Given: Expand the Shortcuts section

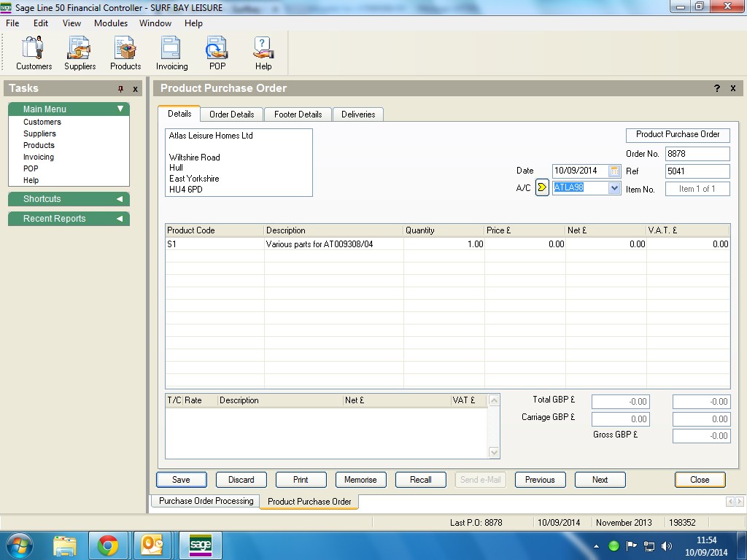Looking at the screenshot, I should pos(120,199).
